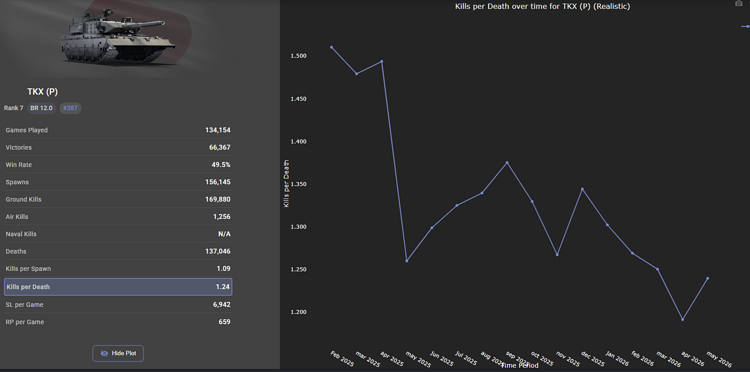
Task: Click the #387 rank badge
Action: 70,108
